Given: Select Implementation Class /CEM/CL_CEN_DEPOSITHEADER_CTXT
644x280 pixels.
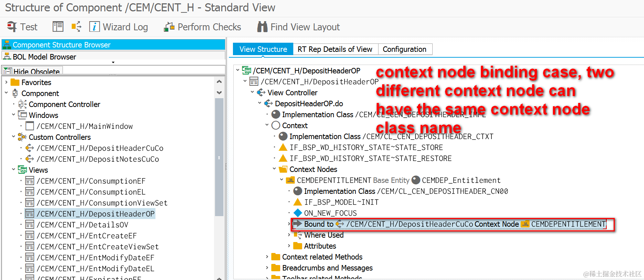Looking at the screenshot, I should 391,137.
